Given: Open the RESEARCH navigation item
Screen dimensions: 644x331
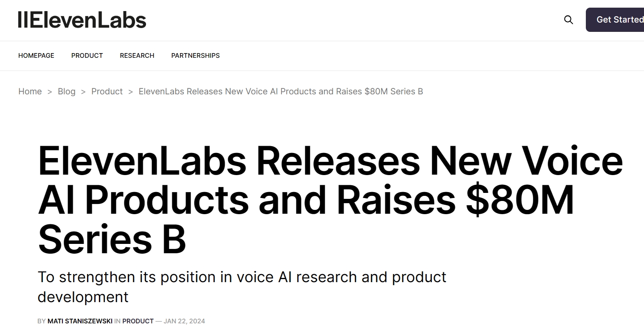Looking at the screenshot, I should [x=137, y=56].
